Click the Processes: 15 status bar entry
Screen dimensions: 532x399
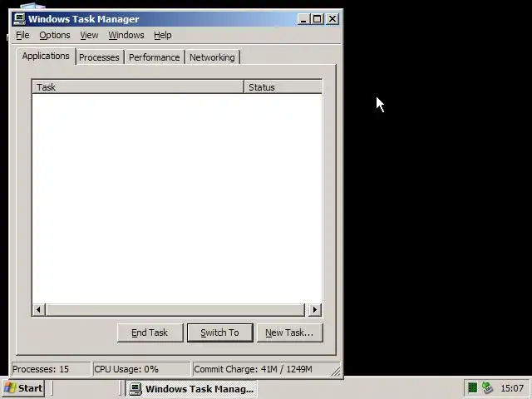(x=51, y=369)
